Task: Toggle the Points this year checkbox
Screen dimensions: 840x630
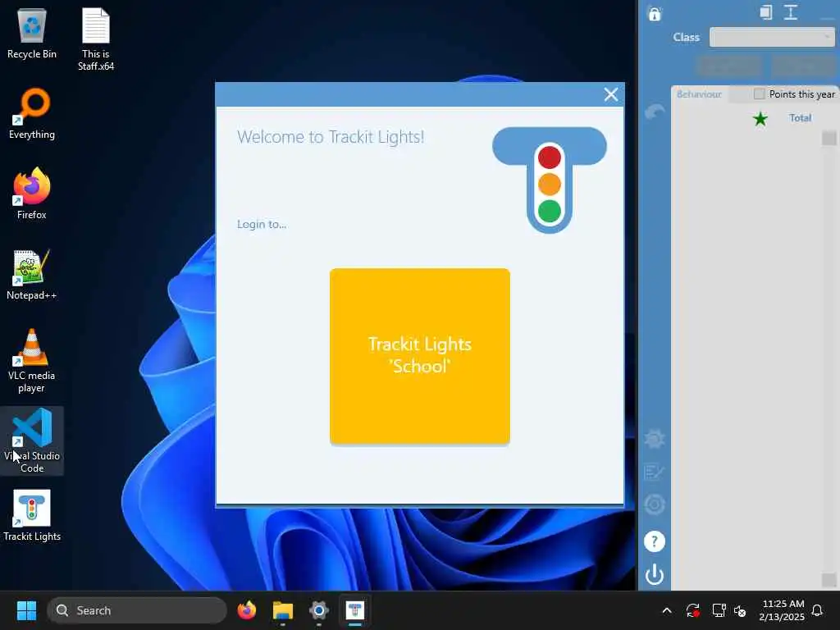Action: 759,94
